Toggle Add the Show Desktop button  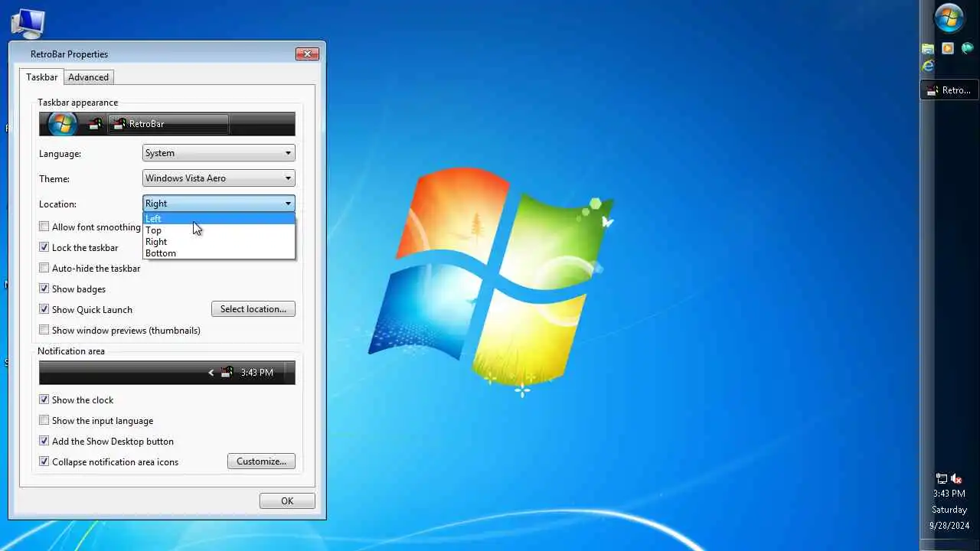(x=44, y=441)
